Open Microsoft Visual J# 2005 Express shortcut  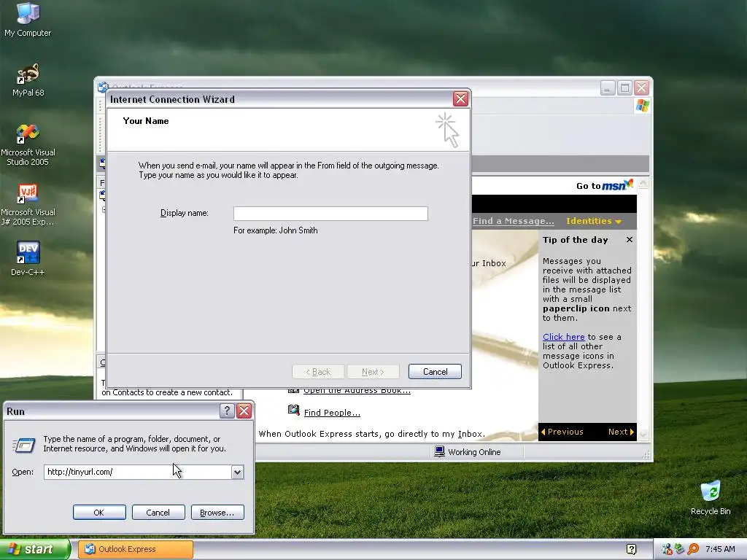point(28,204)
